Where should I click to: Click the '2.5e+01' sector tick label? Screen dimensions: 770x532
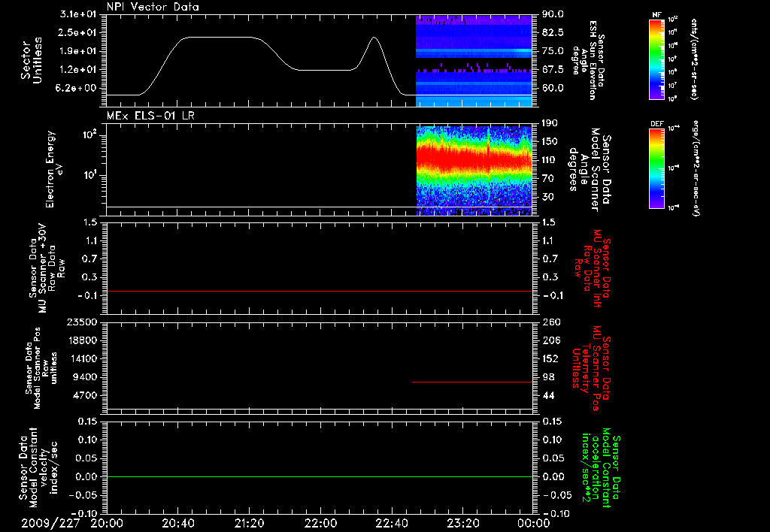78,32
